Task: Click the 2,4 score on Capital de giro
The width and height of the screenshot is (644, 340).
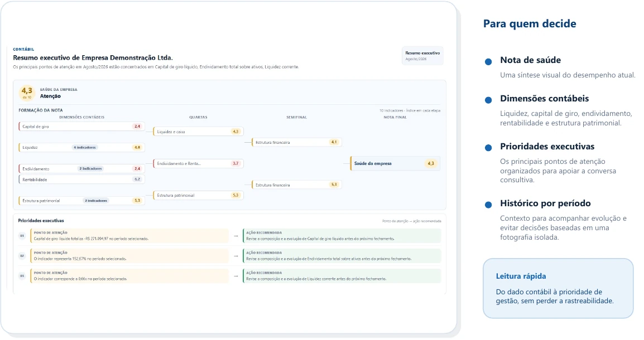Action: pyautogui.click(x=137, y=127)
